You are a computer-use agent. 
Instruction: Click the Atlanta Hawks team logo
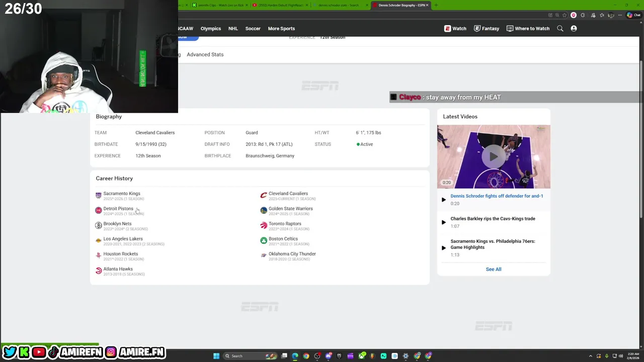[99, 270]
